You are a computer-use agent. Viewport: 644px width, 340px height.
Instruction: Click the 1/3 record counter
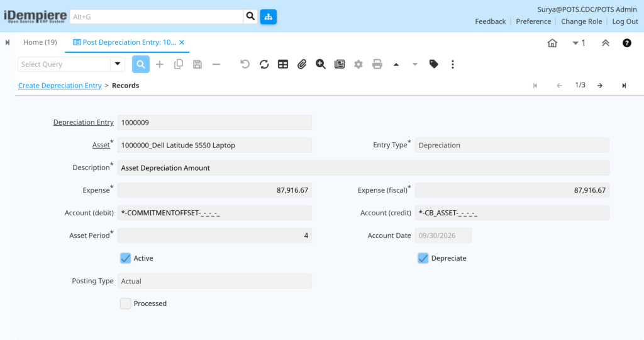click(x=580, y=85)
